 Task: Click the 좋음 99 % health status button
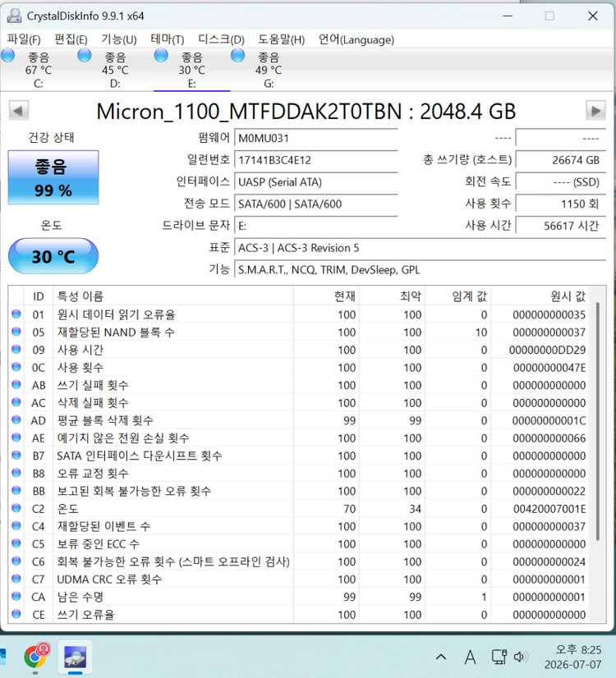click(x=53, y=178)
